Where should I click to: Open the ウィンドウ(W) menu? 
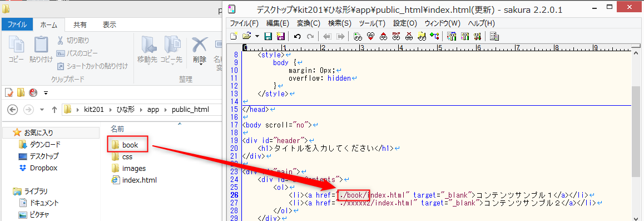pyautogui.click(x=442, y=23)
